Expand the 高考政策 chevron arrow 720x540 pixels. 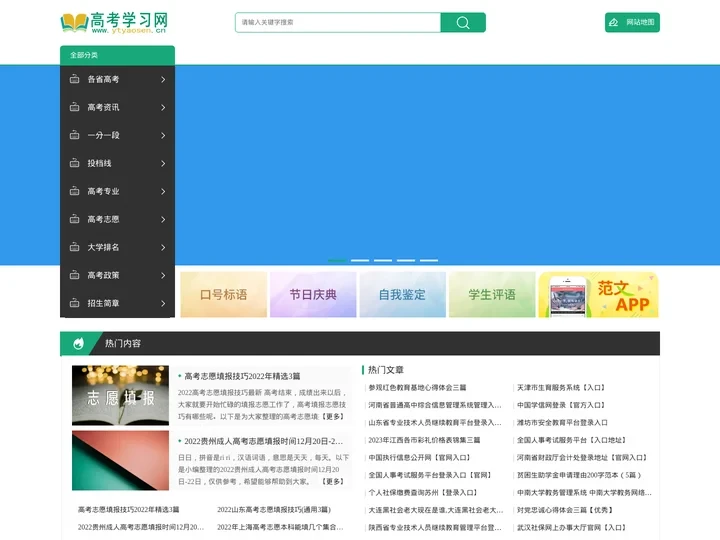pyautogui.click(x=163, y=276)
